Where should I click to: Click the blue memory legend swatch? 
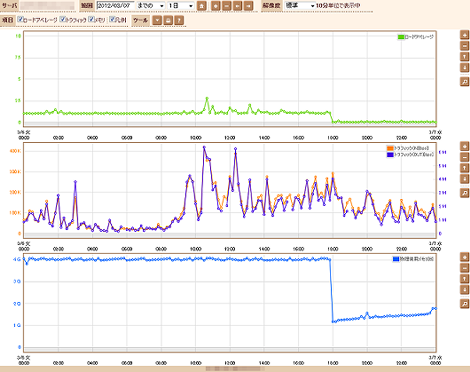pos(396,259)
